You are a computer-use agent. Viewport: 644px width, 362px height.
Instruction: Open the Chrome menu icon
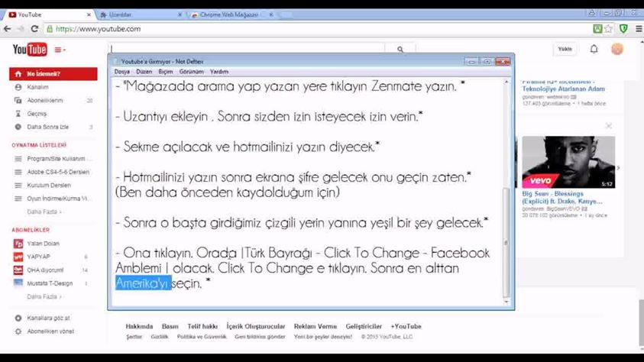click(x=639, y=29)
